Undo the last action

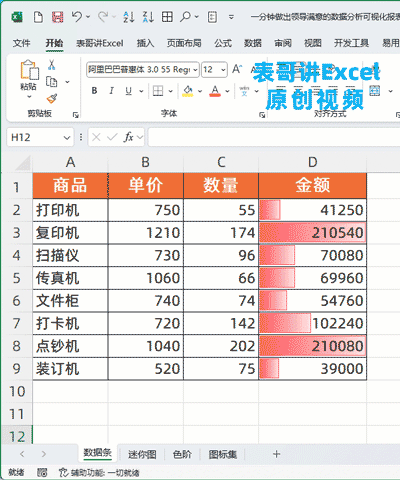click(77, 16)
